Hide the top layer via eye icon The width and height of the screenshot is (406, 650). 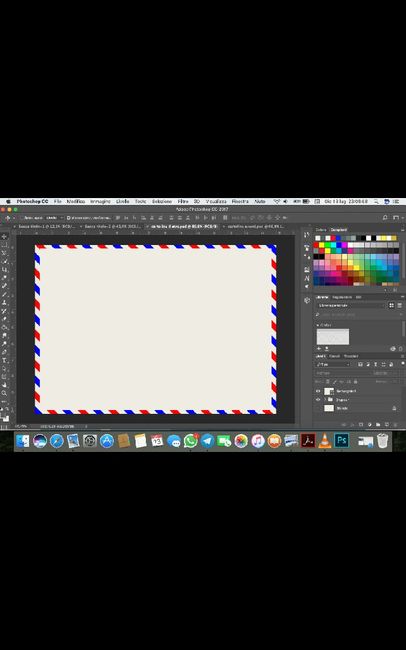pyautogui.click(x=318, y=391)
